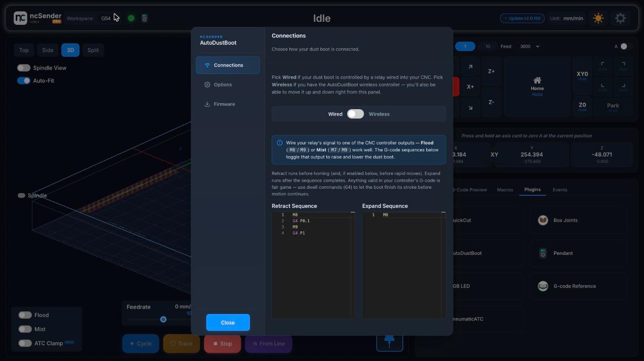Click the Cycle start button
This screenshot has height=361, width=644.
pyautogui.click(x=140, y=344)
